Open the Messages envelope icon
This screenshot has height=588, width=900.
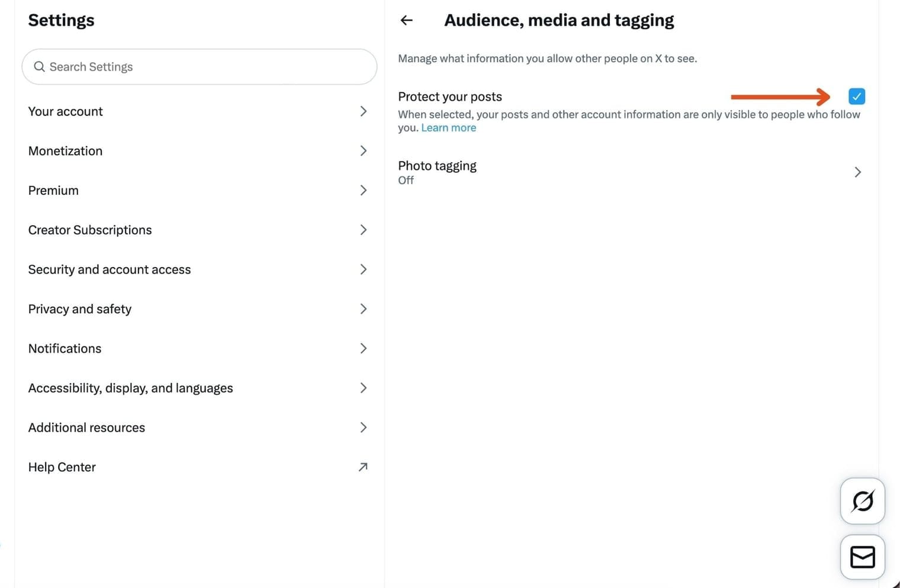[x=862, y=557]
